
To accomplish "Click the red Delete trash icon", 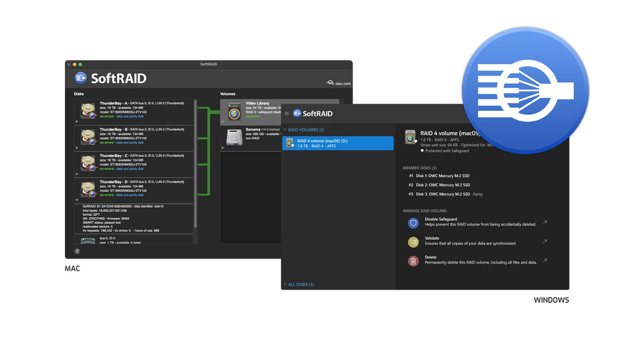I will click(413, 261).
